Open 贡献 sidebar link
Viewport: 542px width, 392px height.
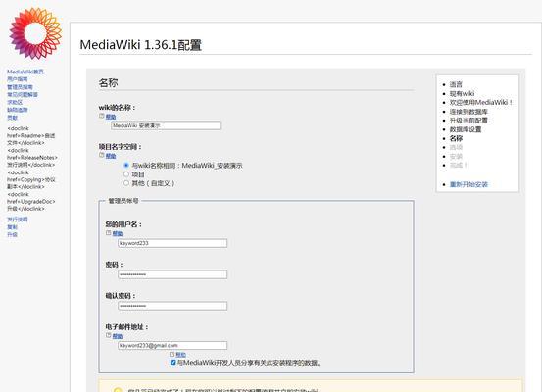tap(12, 118)
